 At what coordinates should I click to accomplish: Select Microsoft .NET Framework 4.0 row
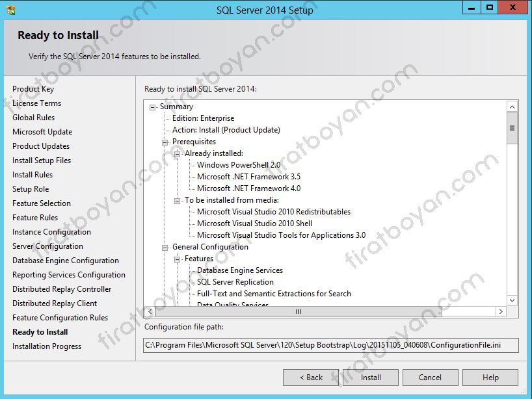pos(248,188)
